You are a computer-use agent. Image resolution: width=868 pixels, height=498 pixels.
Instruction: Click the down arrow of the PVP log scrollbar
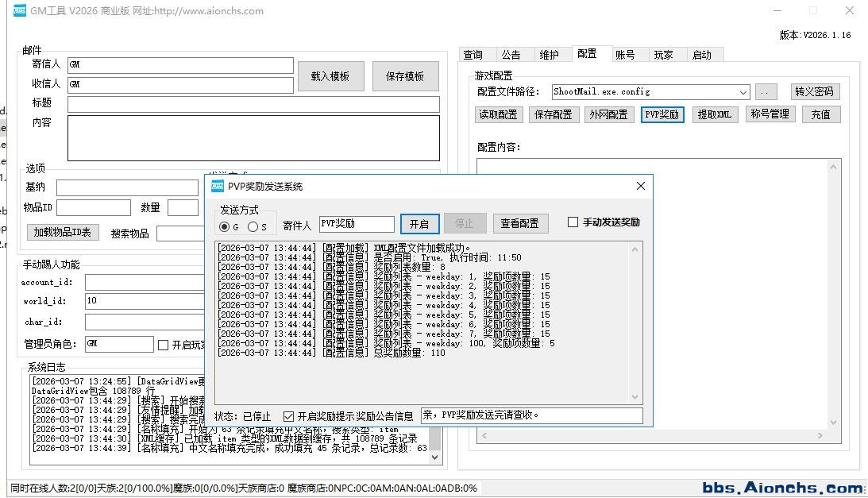click(635, 397)
